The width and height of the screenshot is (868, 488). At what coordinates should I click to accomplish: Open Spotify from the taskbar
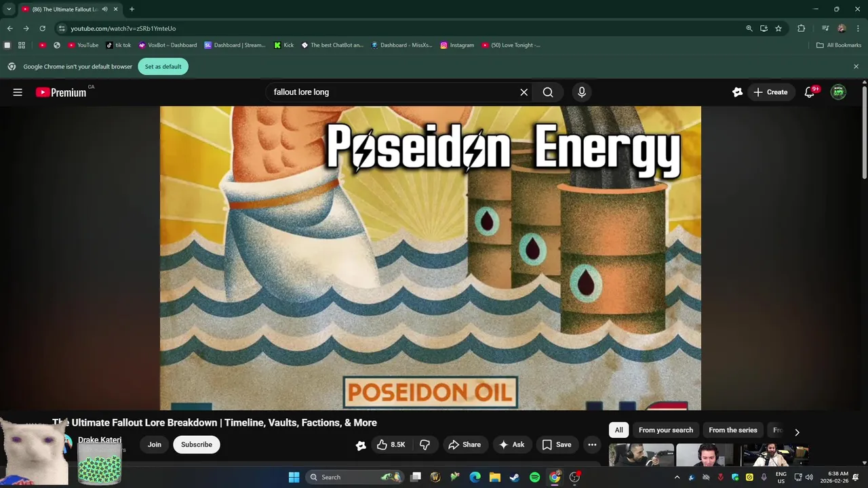(x=534, y=477)
